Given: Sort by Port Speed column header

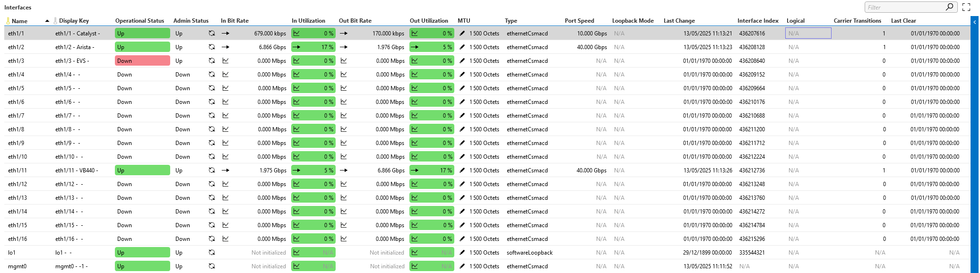Looking at the screenshot, I should (x=579, y=21).
